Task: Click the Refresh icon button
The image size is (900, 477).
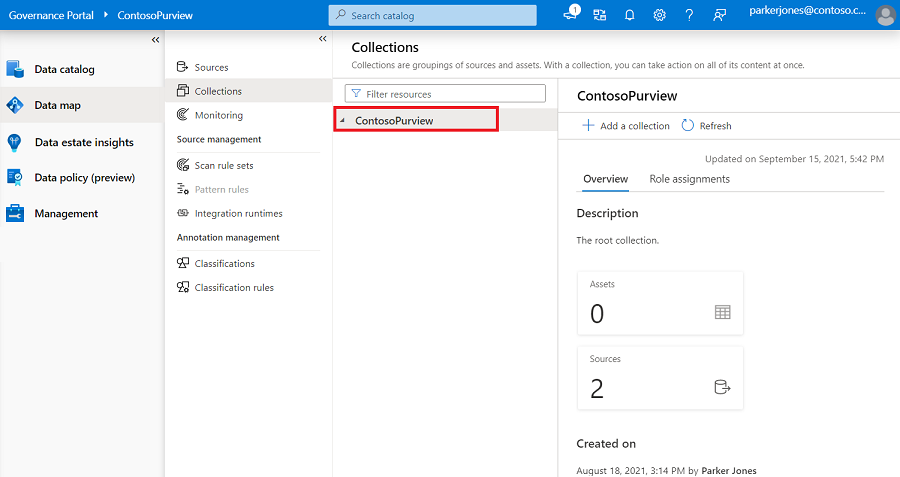Action: pyautogui.click(x=688, y=126)
